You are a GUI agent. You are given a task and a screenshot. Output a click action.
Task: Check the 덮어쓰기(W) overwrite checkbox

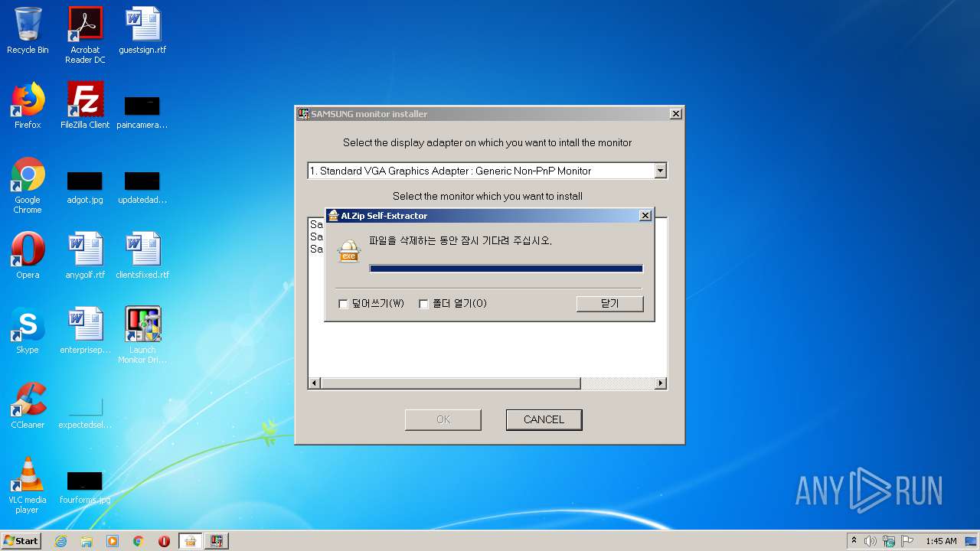(343, 304)
